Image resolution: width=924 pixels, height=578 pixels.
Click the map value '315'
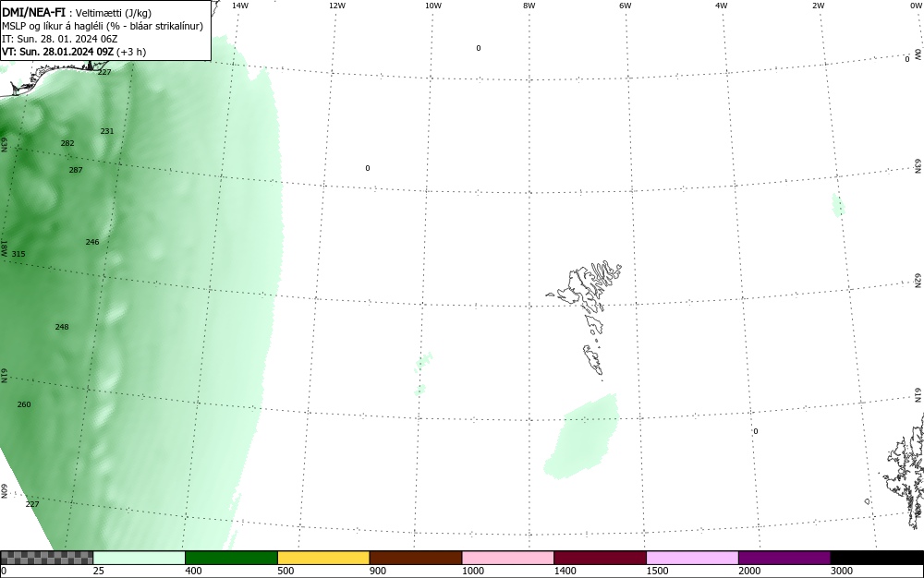[18, 254]
